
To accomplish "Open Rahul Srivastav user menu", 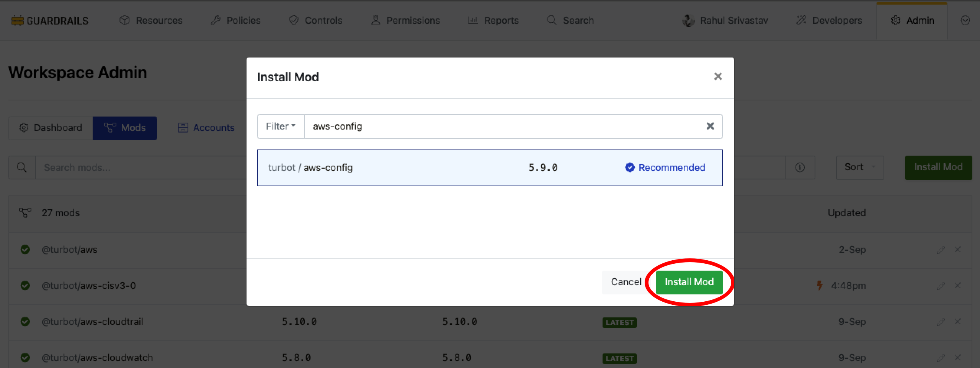I will point(725,21).
